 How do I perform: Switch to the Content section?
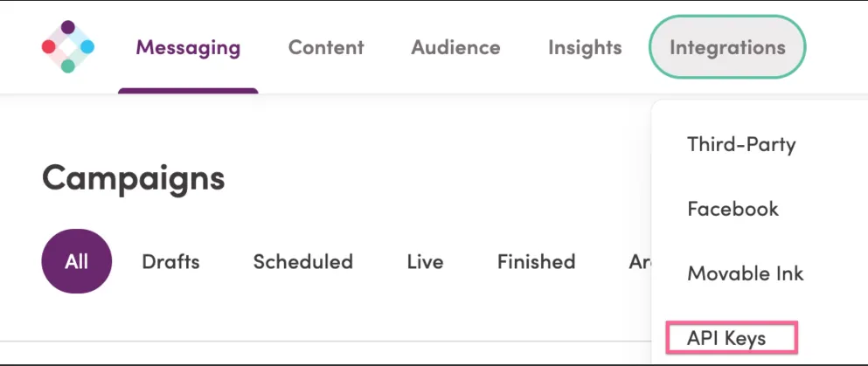[x=326, y=47]
